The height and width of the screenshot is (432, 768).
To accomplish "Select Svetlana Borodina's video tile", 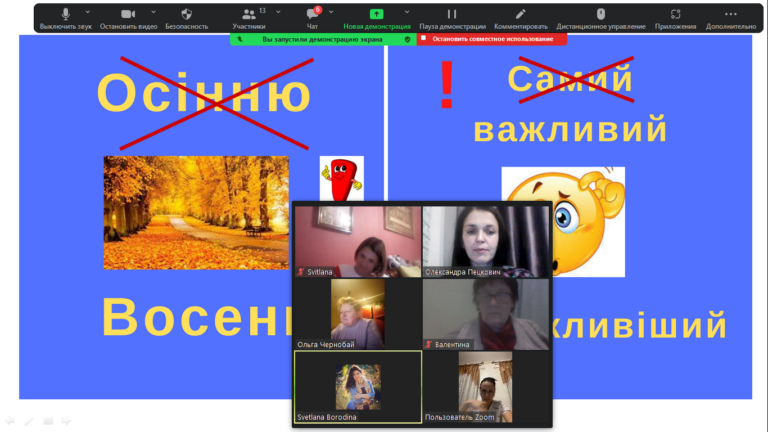I will [x=357, y=387].
